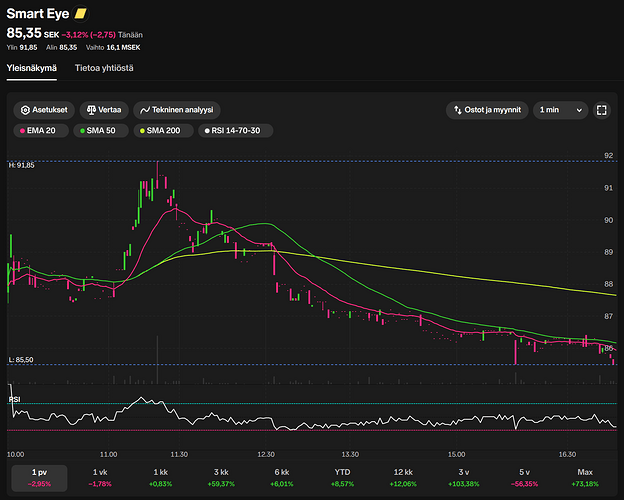Click the RSI panel label
Screen dimensions: 624x500
pos(14,399)
